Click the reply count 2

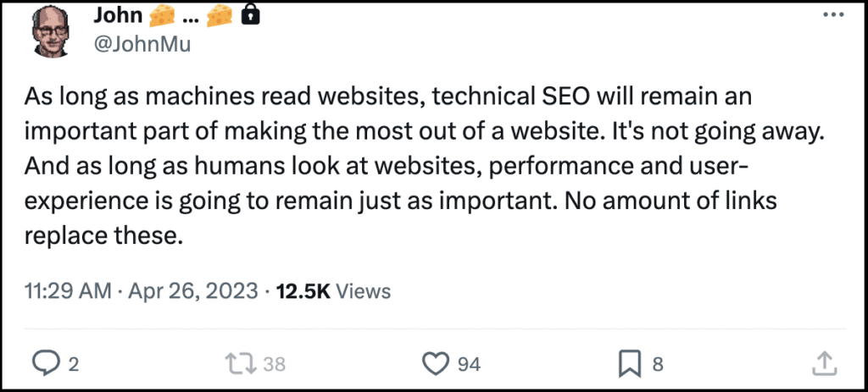pos(74,364)
